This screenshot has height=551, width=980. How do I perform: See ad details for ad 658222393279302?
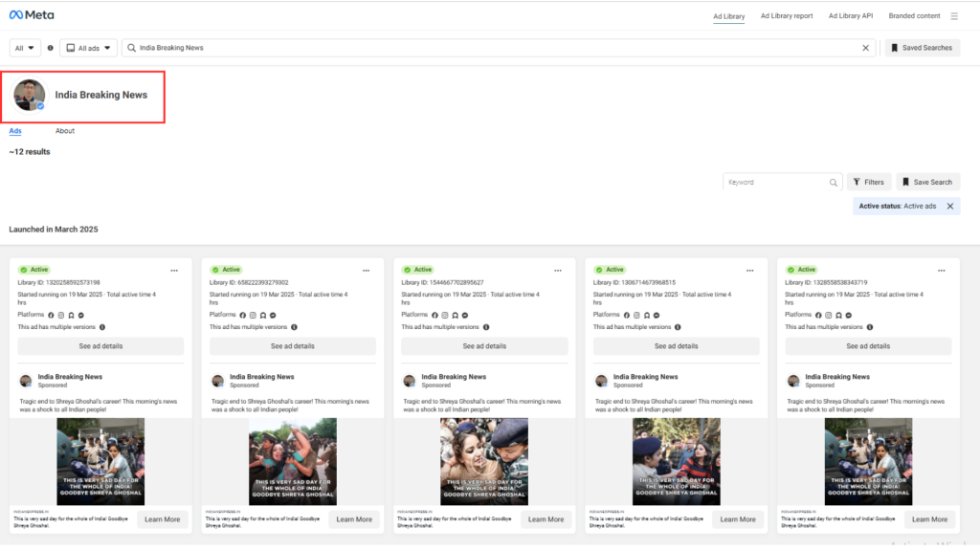293,346
